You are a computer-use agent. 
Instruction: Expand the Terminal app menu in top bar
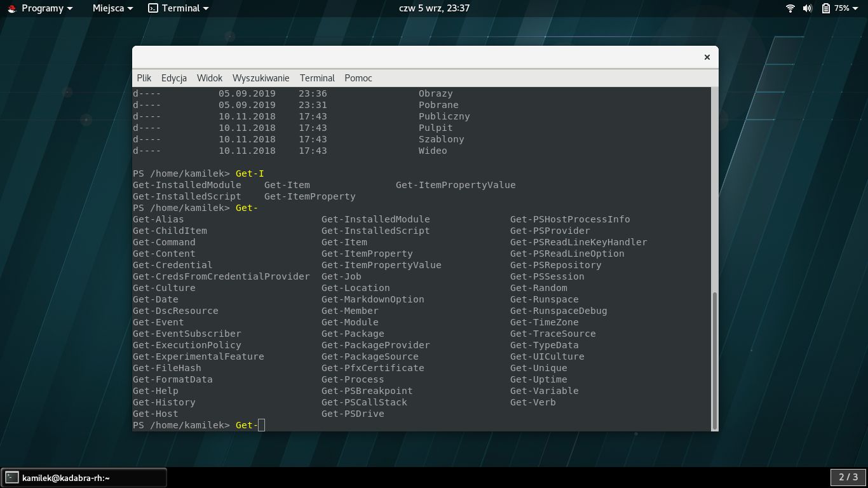(x=179, y=8)
